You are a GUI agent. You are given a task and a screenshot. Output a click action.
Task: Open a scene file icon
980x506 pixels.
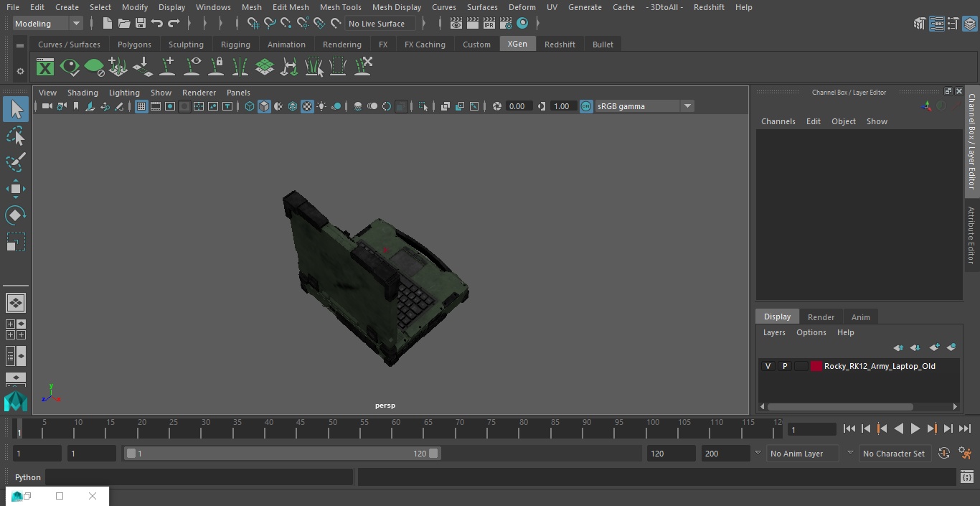[123, 24]
